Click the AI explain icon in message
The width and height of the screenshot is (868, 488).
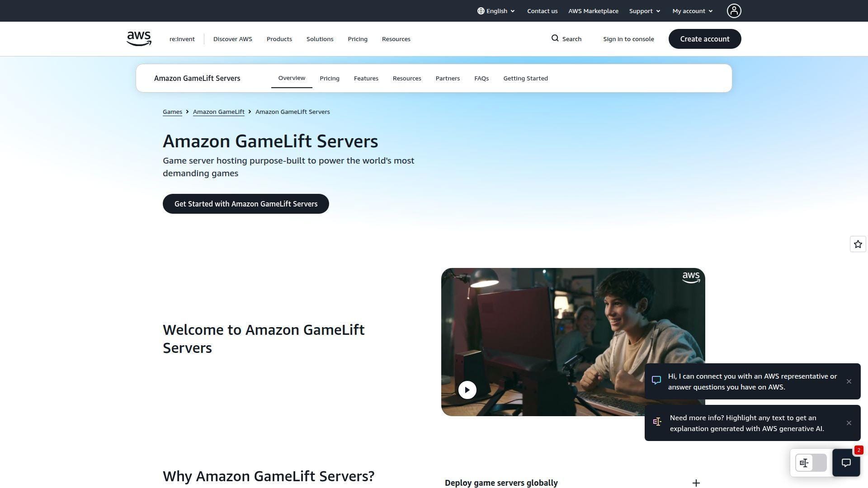[x=657, y=422]
